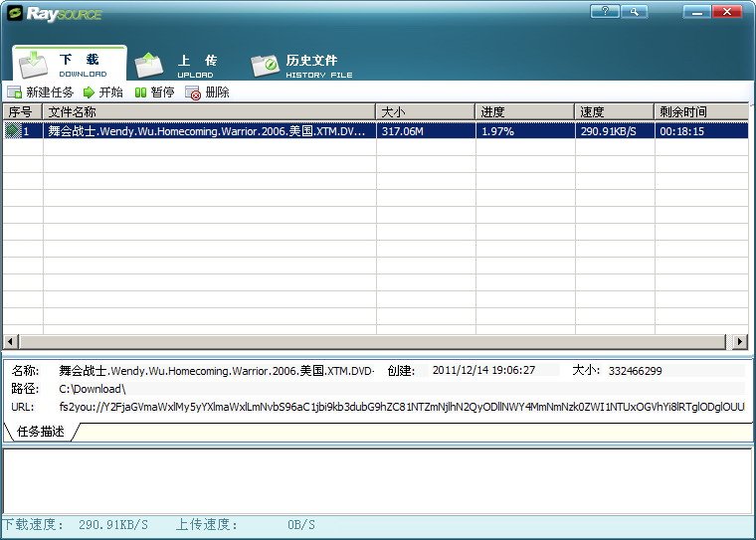The image size is (756, 540).
Task: Click the download task status icon in row 1
Action: click(x=13, y=131)
